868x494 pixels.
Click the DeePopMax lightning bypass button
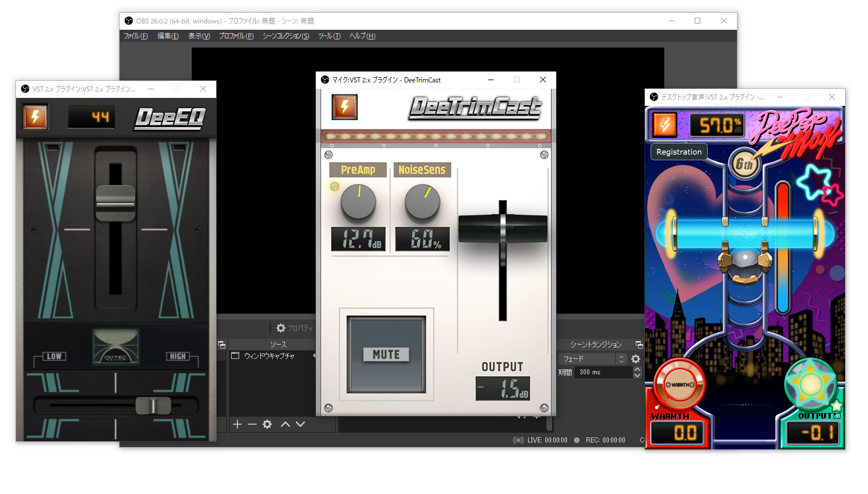click(664, 124)
